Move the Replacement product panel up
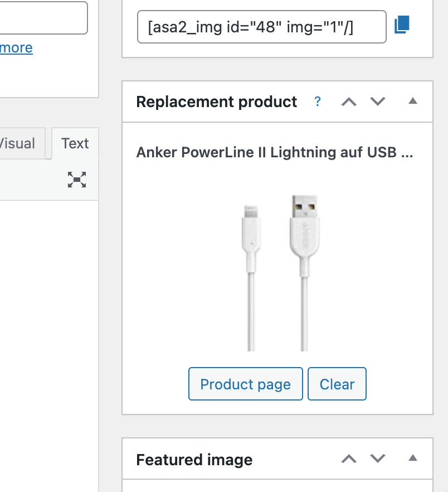 point(349,102)
